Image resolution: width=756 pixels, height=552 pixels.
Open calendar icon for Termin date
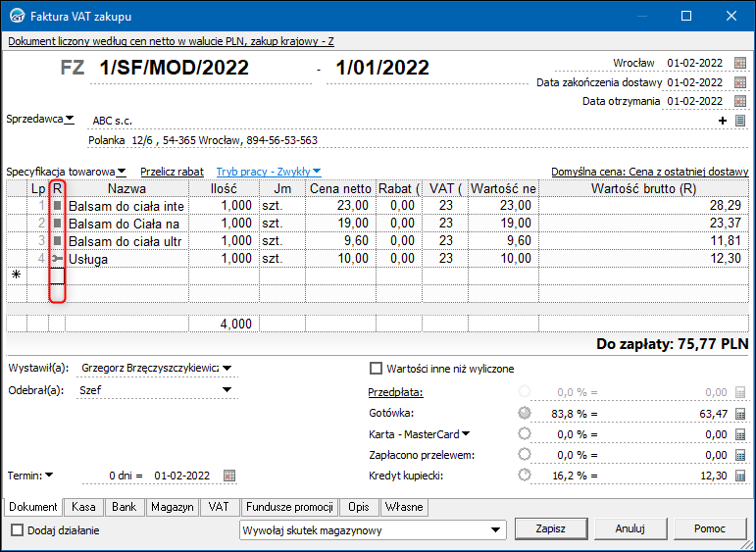(229, 476)
